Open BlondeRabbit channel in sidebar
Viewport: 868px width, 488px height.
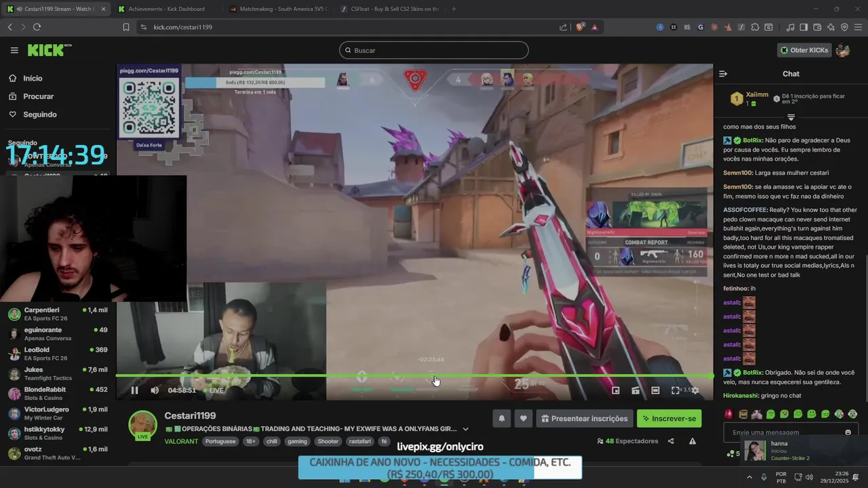click(58, 393)
